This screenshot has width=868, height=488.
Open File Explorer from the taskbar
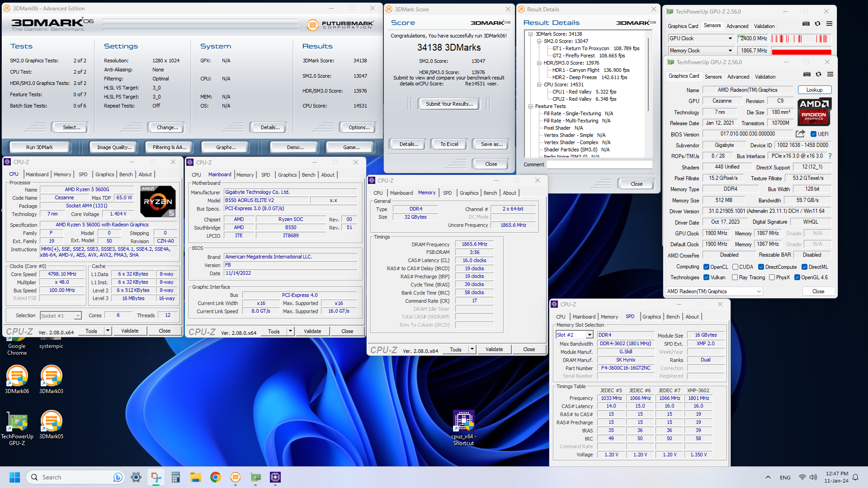coord(195,477)
